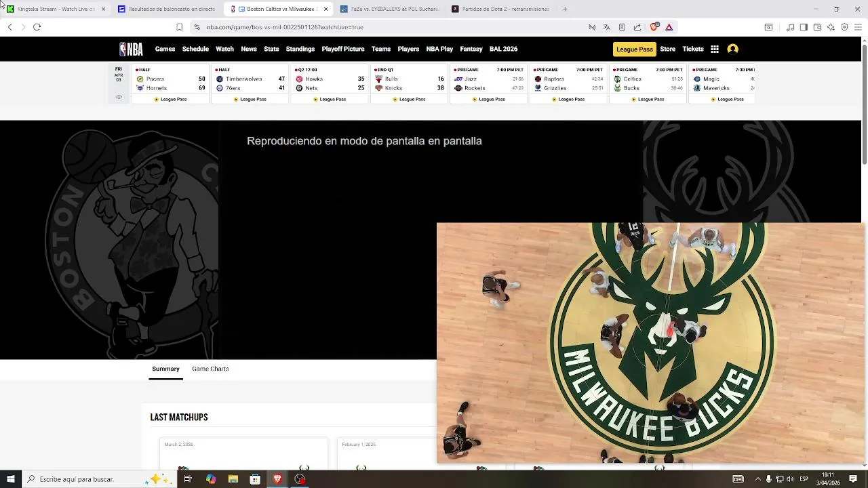Open the Playoff Picture menu item
The image size is (868, 488).
coord(343,49)
